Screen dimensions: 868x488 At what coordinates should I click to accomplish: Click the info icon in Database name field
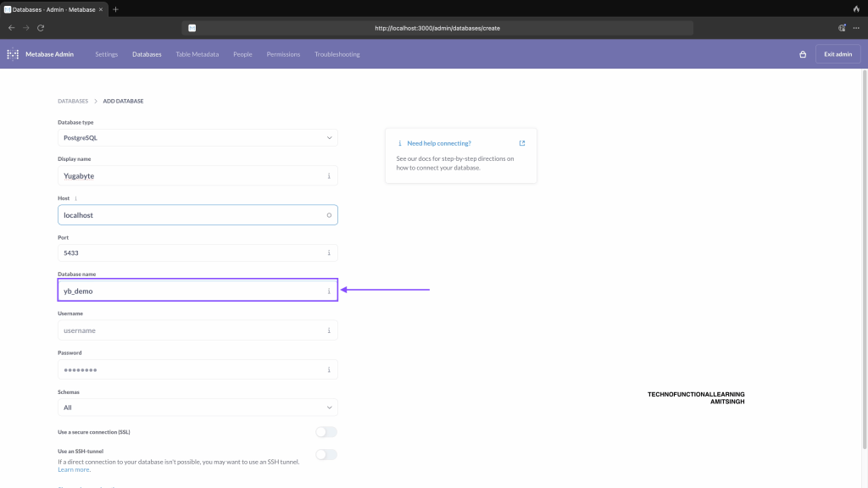329,291
